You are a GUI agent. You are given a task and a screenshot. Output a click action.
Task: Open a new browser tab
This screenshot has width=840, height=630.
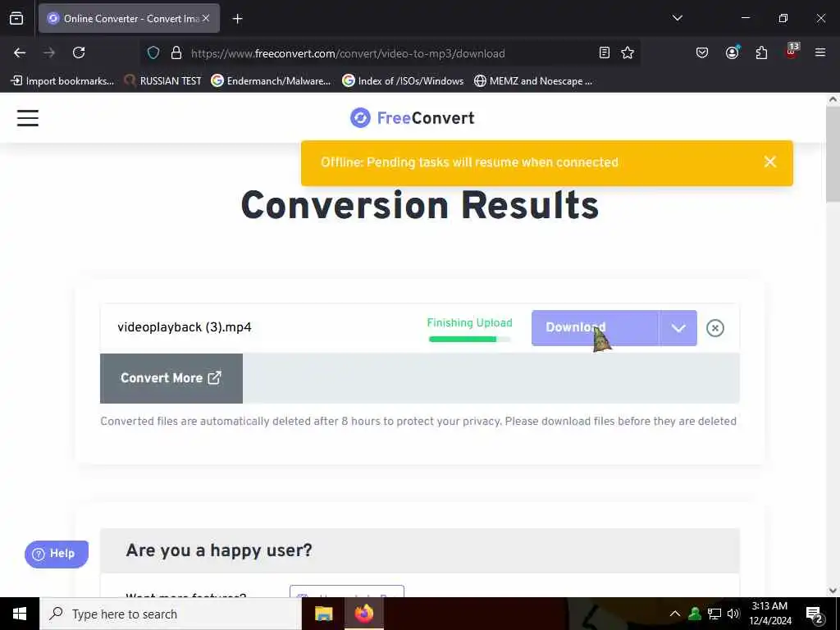coord(237,19)
